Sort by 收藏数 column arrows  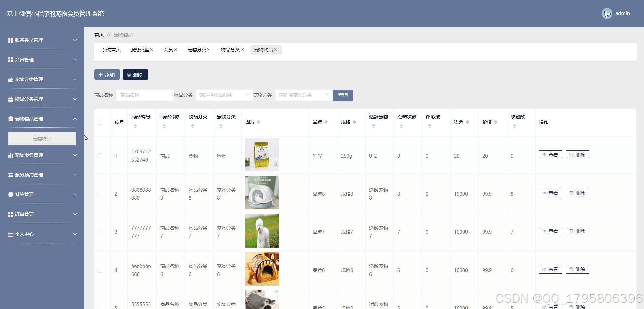[515, 126]
